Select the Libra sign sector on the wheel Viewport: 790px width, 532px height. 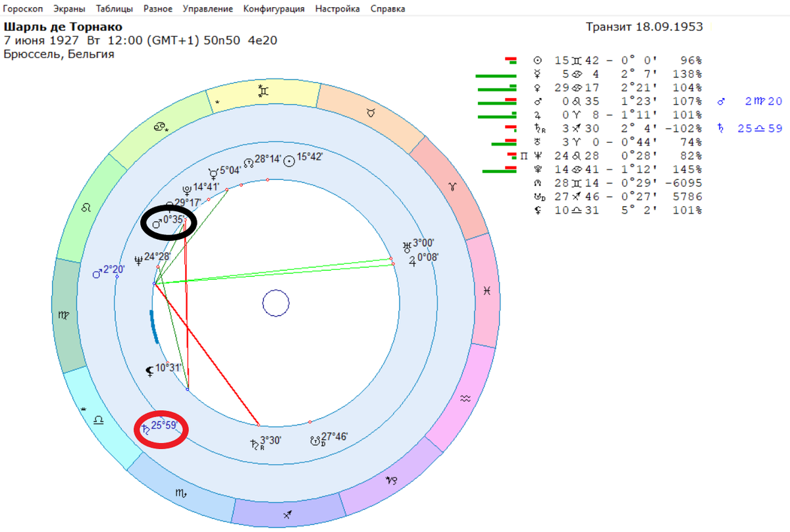pos(99,418)
